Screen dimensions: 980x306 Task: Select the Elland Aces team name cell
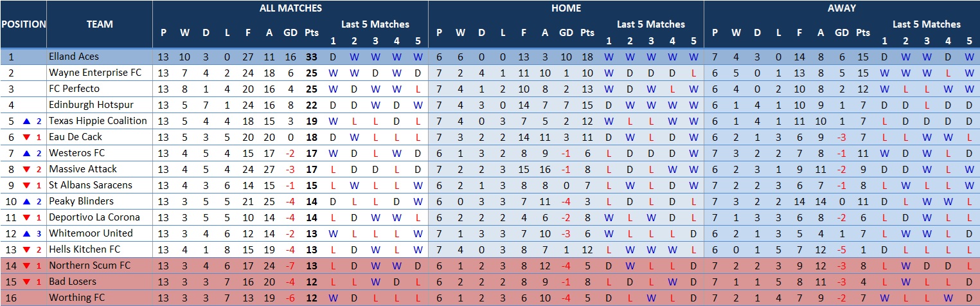tap(74, 57)
